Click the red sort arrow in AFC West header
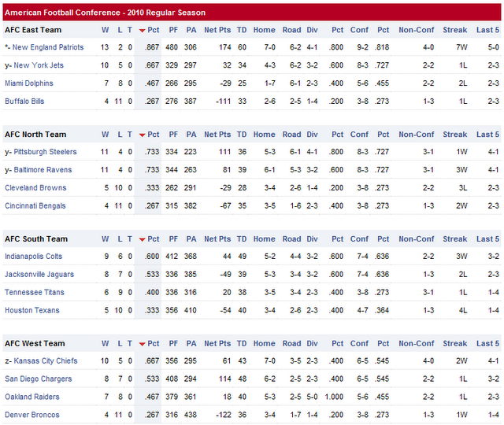Screen dimensions: 504x425 click(x=142, y=344)
